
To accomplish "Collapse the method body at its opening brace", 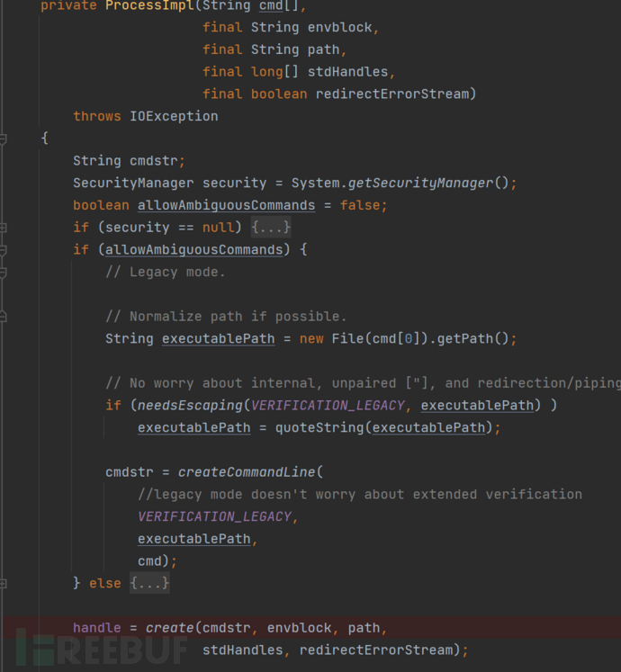I will [x=4, y=139].
